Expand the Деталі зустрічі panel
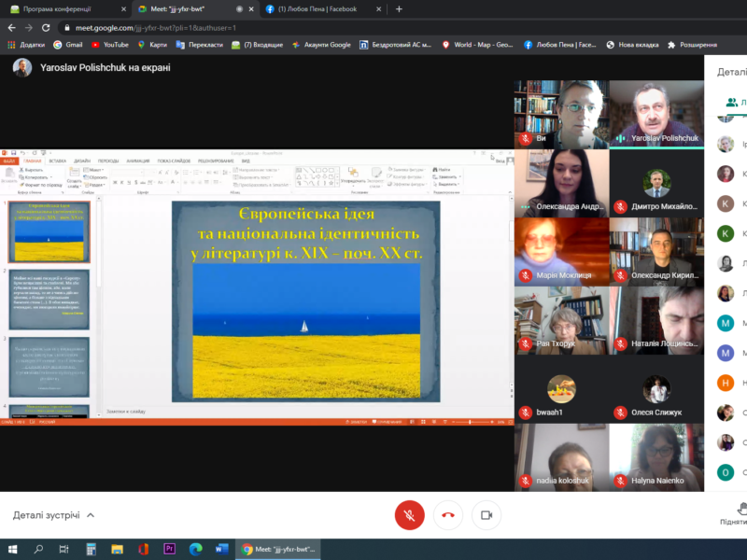 tap(54, 515)
